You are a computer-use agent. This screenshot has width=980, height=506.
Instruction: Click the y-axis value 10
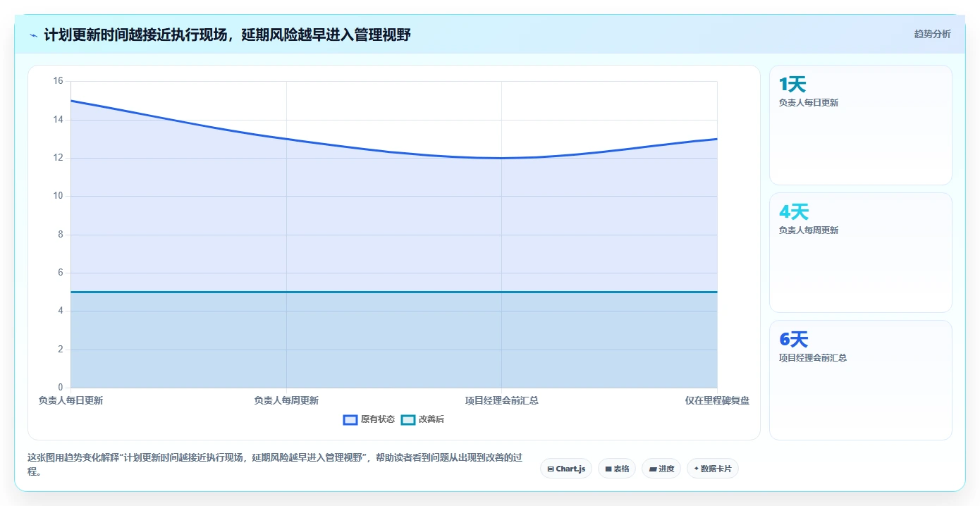tap(58, 196)
